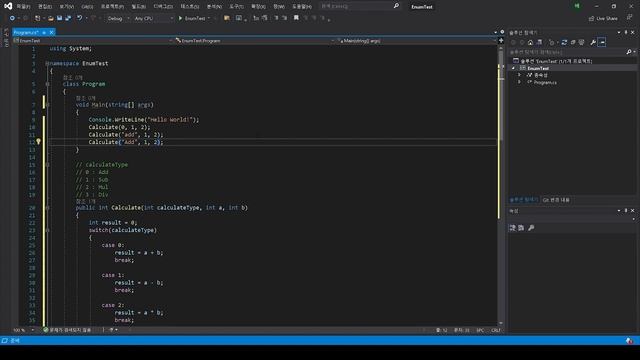Open the Debug menu
This screenshot has height=360, width=640.
point(163,7)
